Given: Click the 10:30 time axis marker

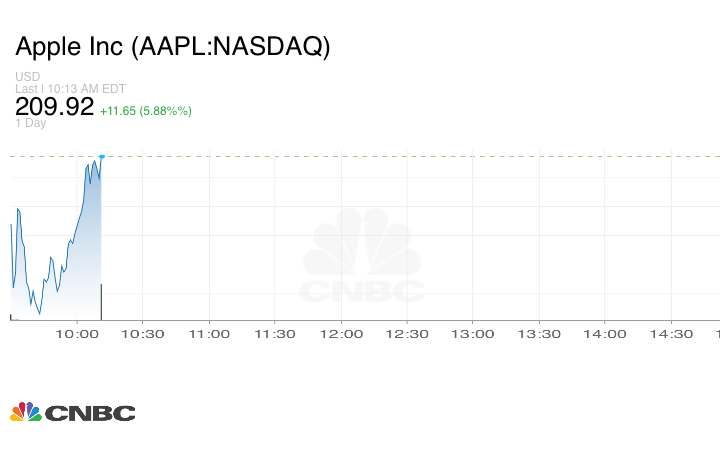Looking at the screenshot, I should coord(142,334).
